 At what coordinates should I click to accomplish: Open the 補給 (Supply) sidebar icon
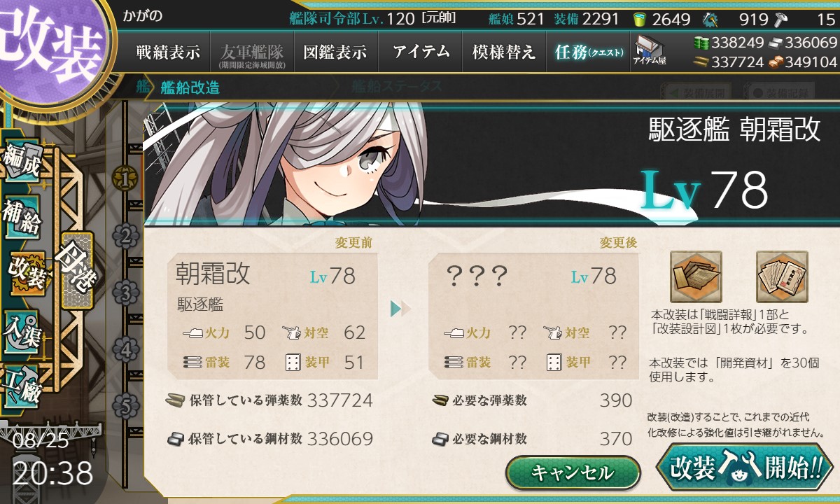click(21, 216)
